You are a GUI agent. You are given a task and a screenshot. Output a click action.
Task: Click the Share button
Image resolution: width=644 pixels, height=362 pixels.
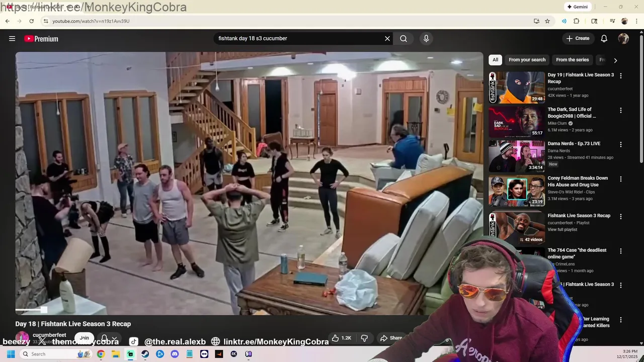click(x=391, y=338)
